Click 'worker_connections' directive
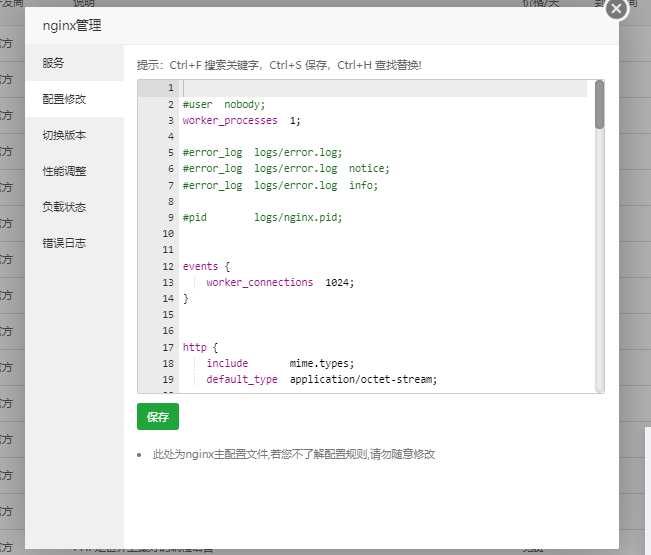 [x=259, y=282]
